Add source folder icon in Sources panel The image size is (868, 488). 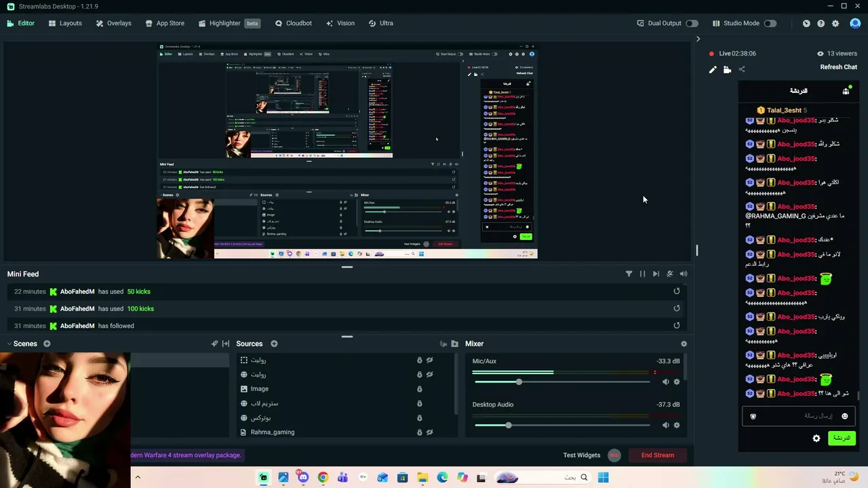click(x=454, y=344)
